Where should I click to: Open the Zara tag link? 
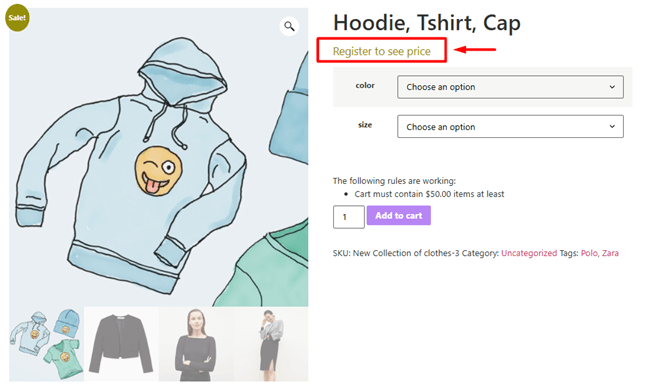tap(610, 253)
